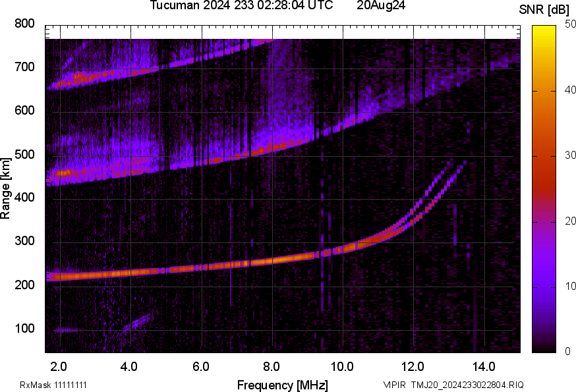
Task: Click the frequency tick label '8.0'
Action: click(x=272, y=366)
